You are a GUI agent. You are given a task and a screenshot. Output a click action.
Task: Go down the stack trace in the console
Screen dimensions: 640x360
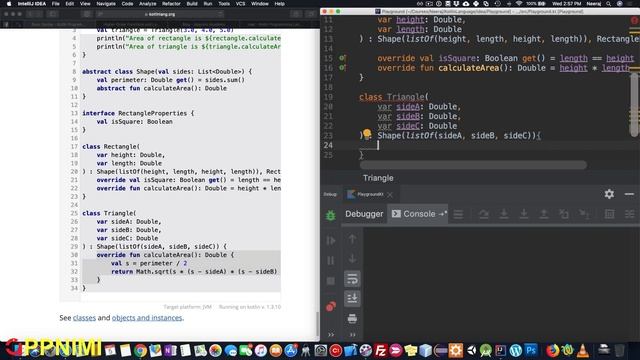pos(352,259)
